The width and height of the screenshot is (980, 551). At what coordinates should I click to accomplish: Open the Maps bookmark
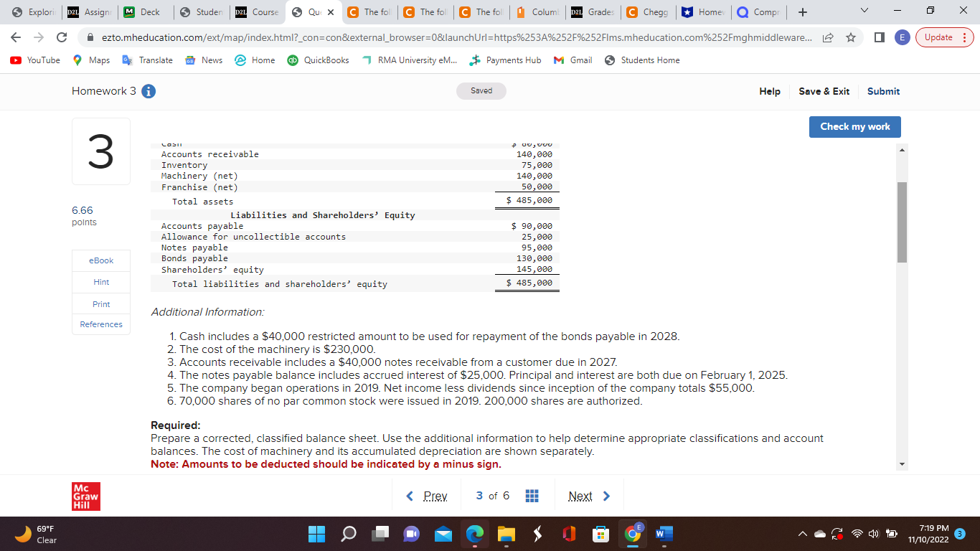92,60
